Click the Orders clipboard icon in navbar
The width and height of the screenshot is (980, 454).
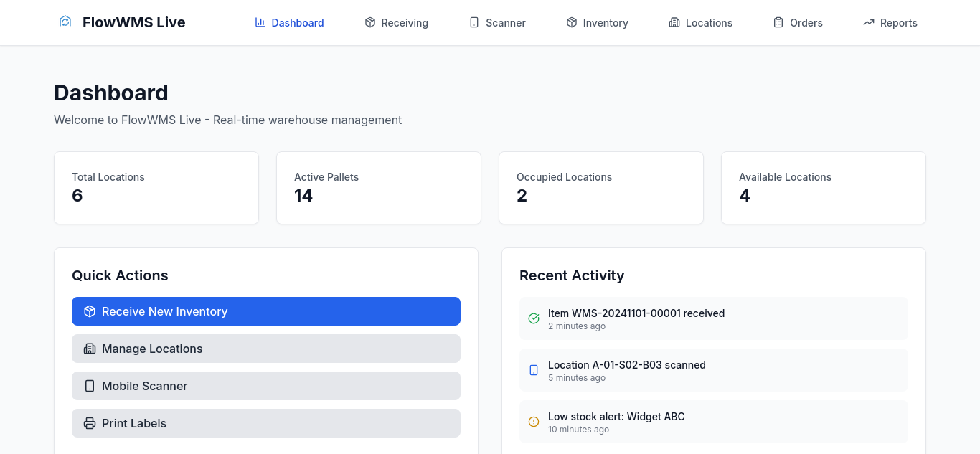[778, 23]
